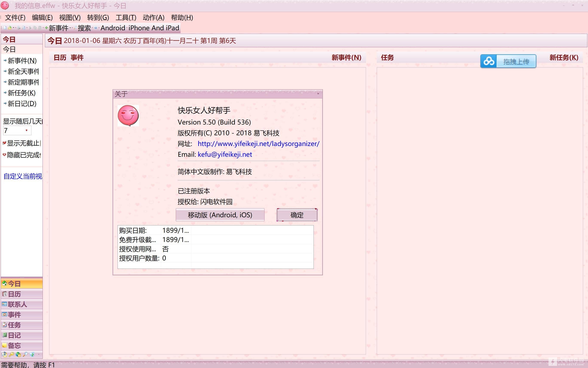Click the open file folder icon
The height and width of the screenshot is (368, 588).
[x=10, y=28]
